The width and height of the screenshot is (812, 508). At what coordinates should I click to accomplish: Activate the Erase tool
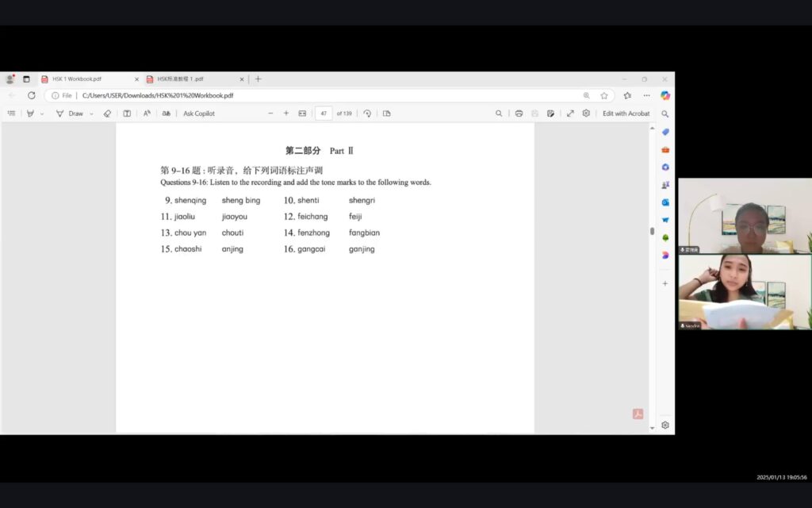[x=107, y=113]
